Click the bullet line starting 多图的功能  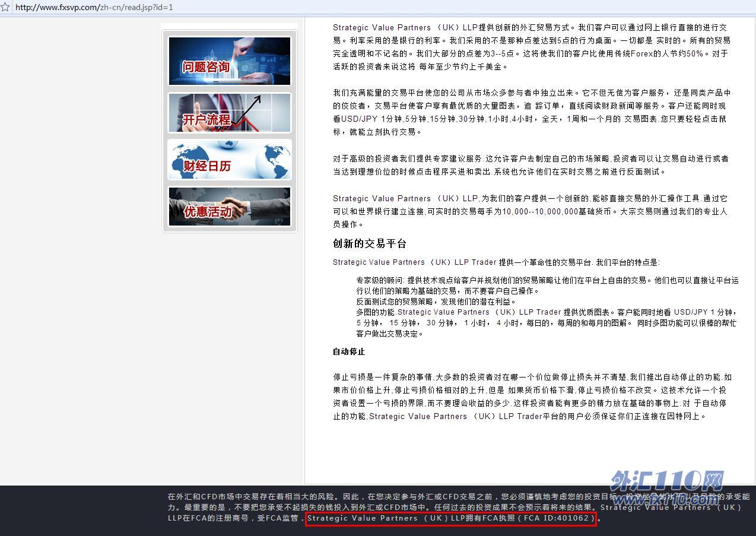(547, 323)
